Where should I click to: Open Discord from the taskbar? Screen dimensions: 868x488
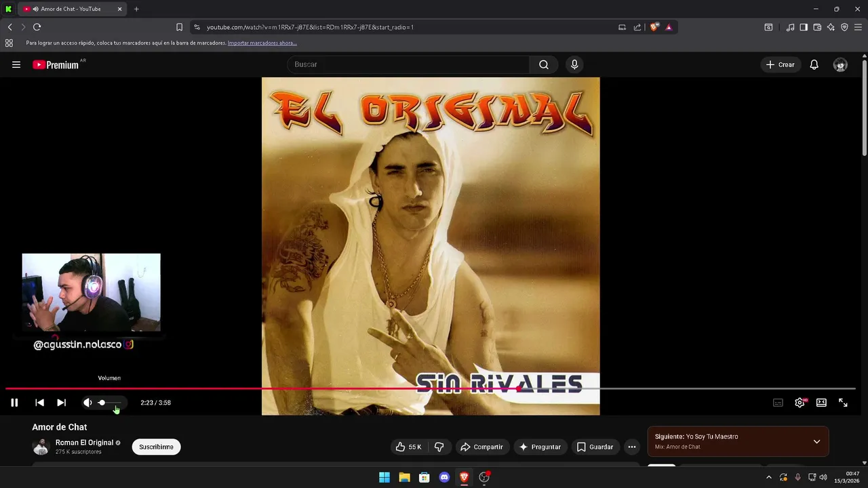[x=444, y=477]
